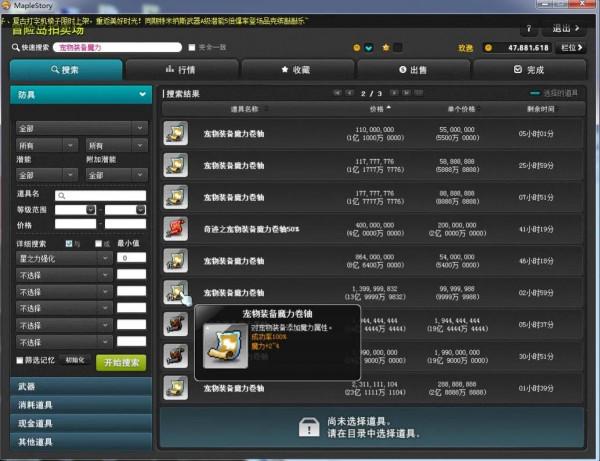Toggle the 完全一致 checkbox
This screenshot has width=600, height=461.
[192, 47]
